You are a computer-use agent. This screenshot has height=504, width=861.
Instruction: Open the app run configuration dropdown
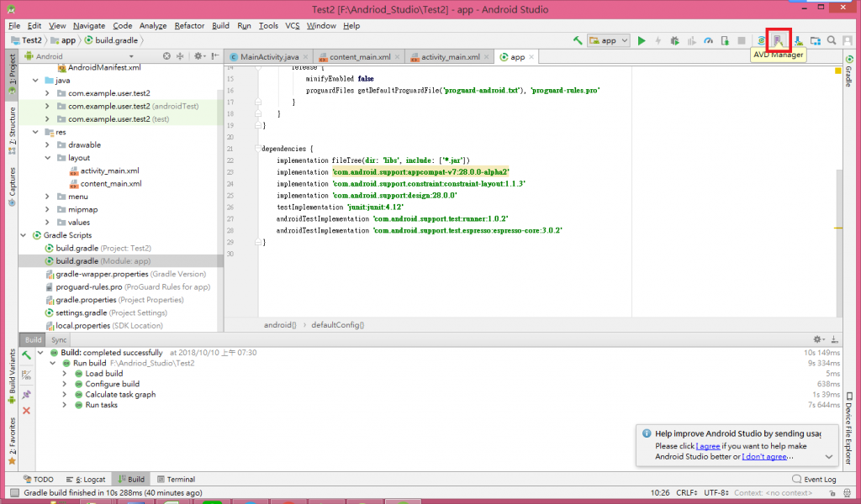point(609,40)
